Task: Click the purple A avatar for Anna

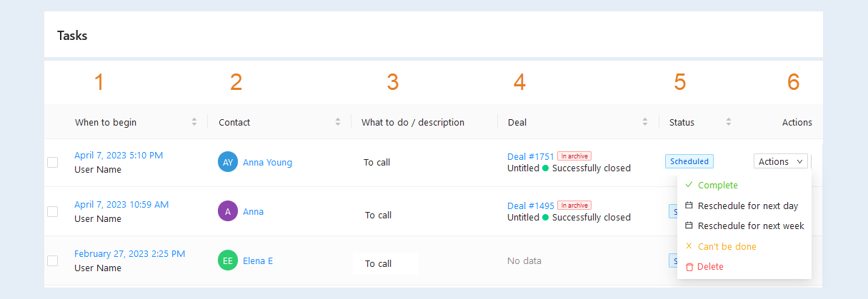Action: (x=228, y=211)
